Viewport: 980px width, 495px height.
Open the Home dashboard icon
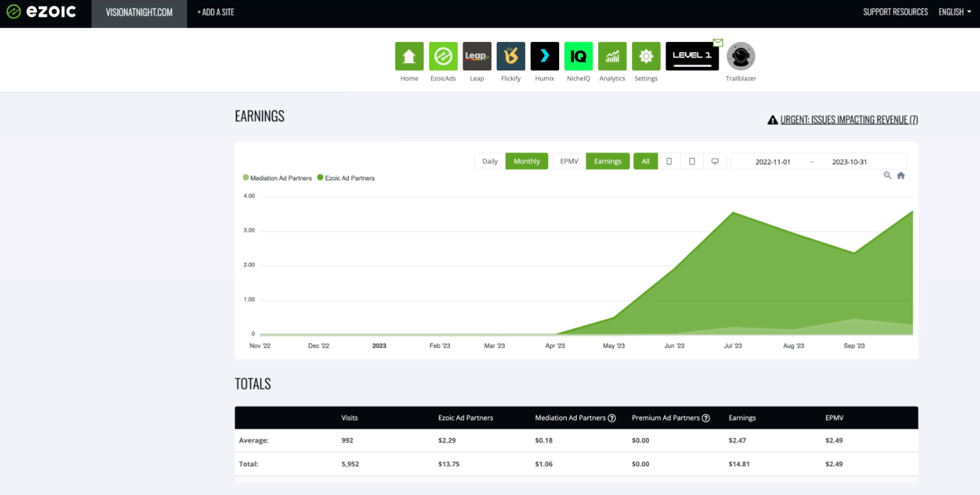pos(409,56)
